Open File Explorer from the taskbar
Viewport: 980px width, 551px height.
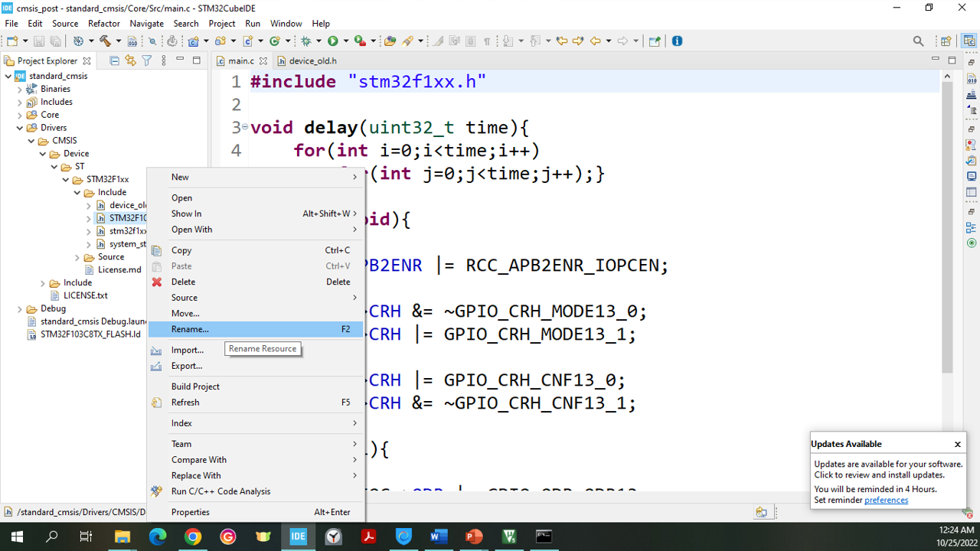coord(122,536)
